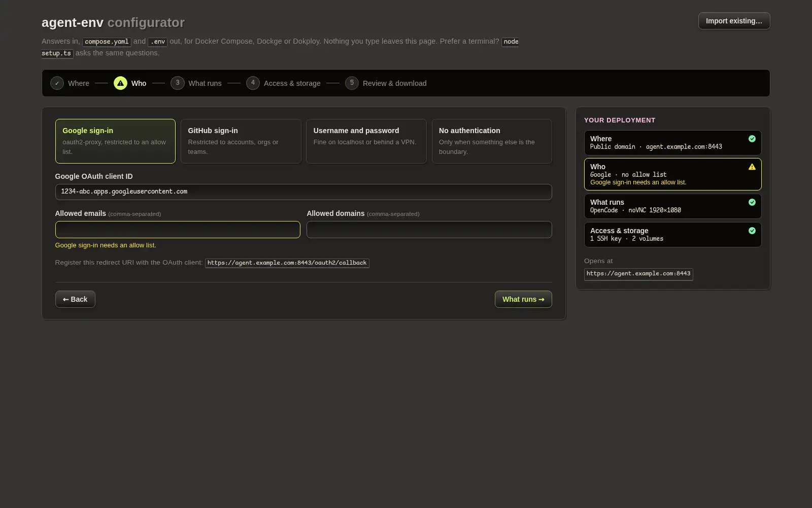This screenshot has width=812, height=508.
Task: Go to the Where step label
Action: click(x=79, y=83)
